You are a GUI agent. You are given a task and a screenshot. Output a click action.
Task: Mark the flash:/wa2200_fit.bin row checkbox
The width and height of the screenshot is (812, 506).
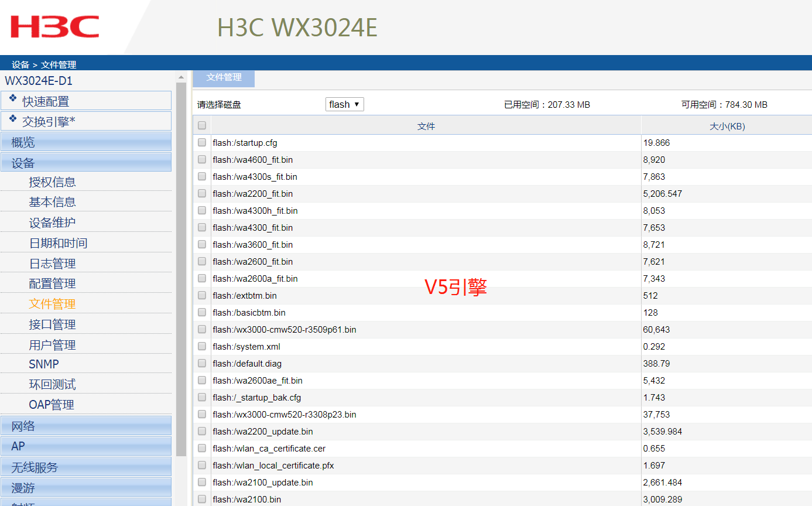point(202,193)
